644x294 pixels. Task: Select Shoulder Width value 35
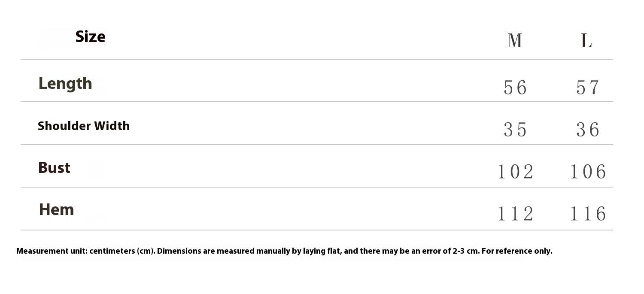coord(515,130)
